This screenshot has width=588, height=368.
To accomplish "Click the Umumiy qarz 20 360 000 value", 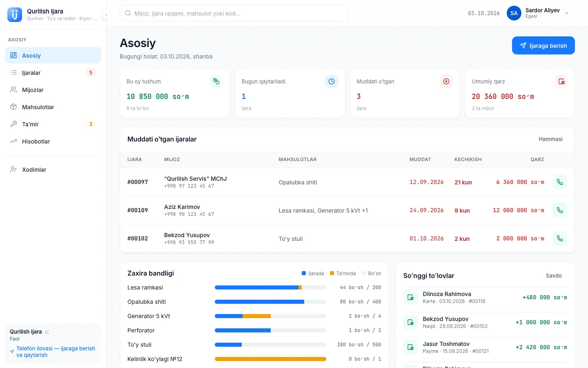I will coord(503,96).
